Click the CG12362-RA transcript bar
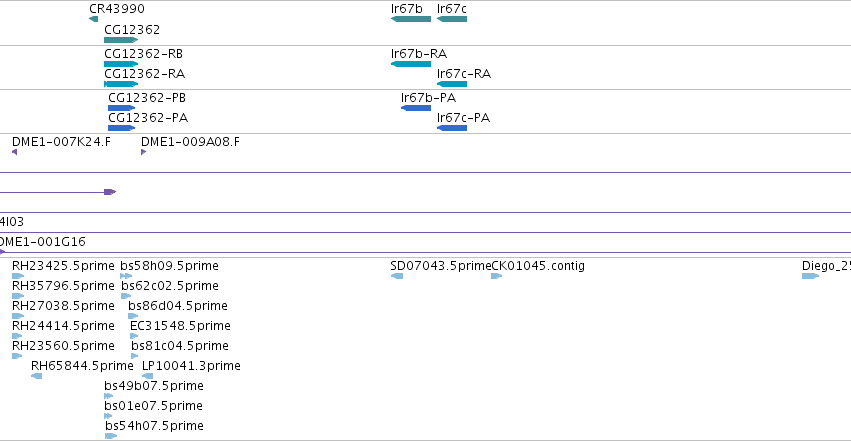The height and width of the screenshot is (441, 851). click(121, 84)
